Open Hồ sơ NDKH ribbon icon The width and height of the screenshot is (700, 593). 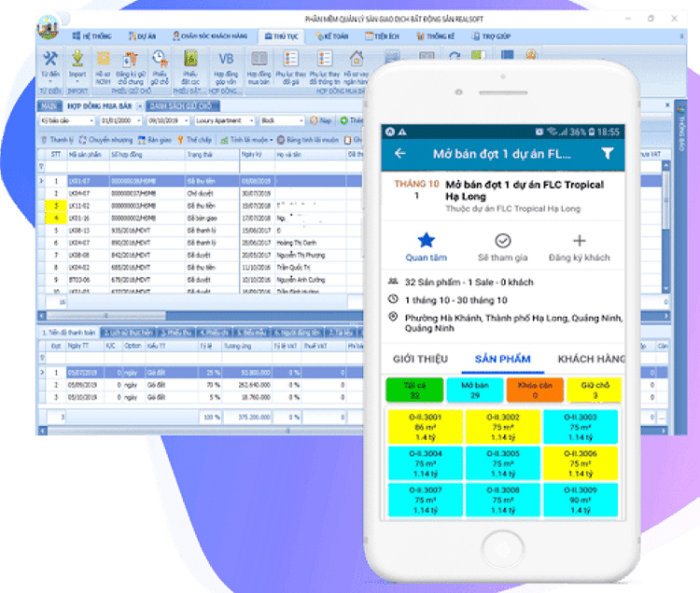103,59
